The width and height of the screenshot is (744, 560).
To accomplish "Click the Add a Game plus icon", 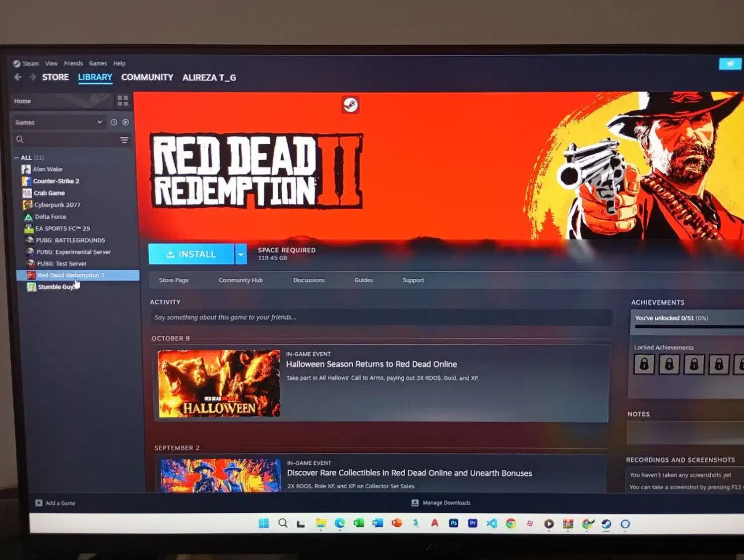I will [x=39, y=503].
